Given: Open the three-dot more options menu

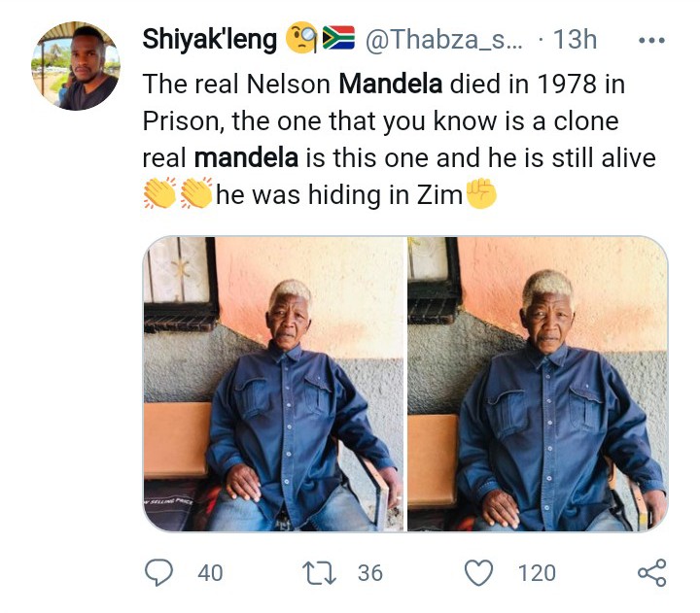Looking at the screenshot, I should [650, 41].
